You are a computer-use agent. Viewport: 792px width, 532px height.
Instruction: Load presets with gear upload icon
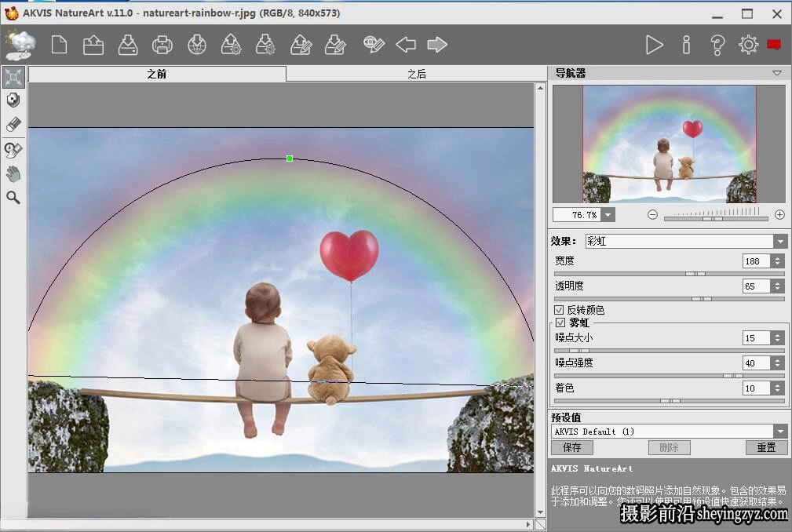[x=232, y=45]
